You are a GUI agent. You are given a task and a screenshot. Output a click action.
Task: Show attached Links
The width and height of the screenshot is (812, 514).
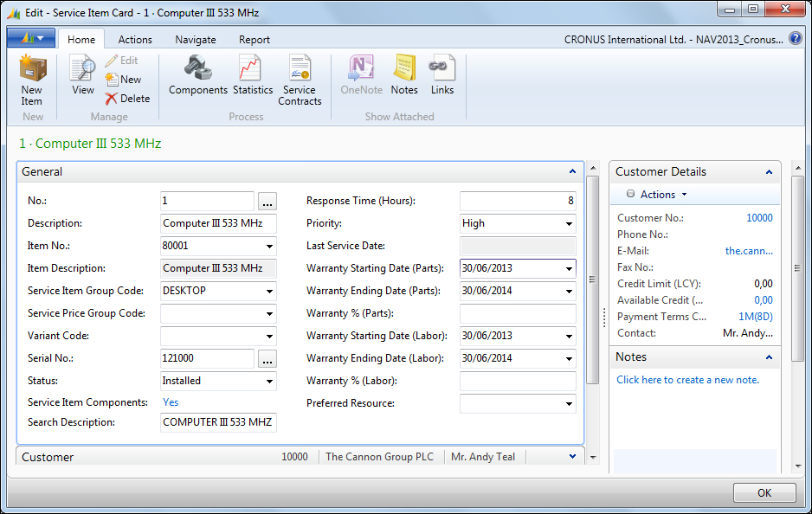[x=442, y=75]
